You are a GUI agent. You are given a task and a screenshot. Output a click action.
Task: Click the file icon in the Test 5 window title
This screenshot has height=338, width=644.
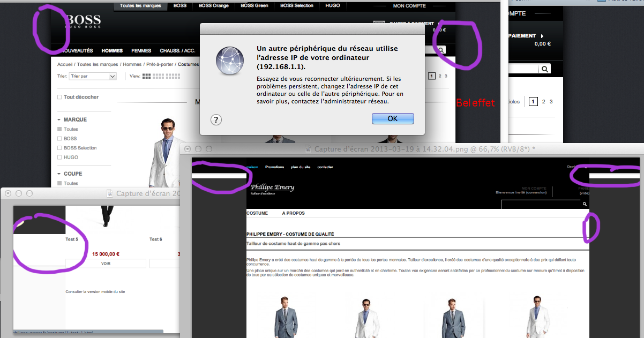tap(110, 193)
